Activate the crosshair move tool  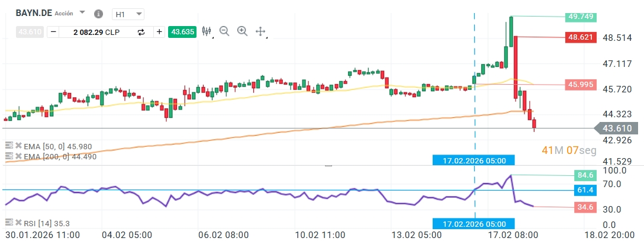(260, 31)
